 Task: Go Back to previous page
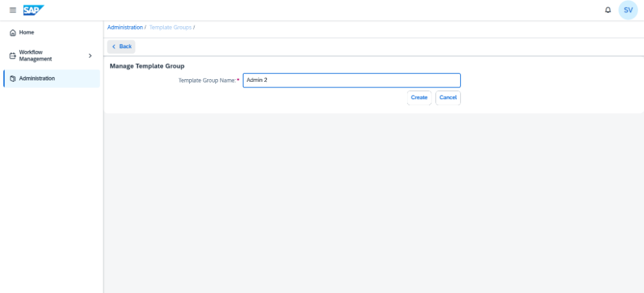pyautogui.click(x=121, y=47)
